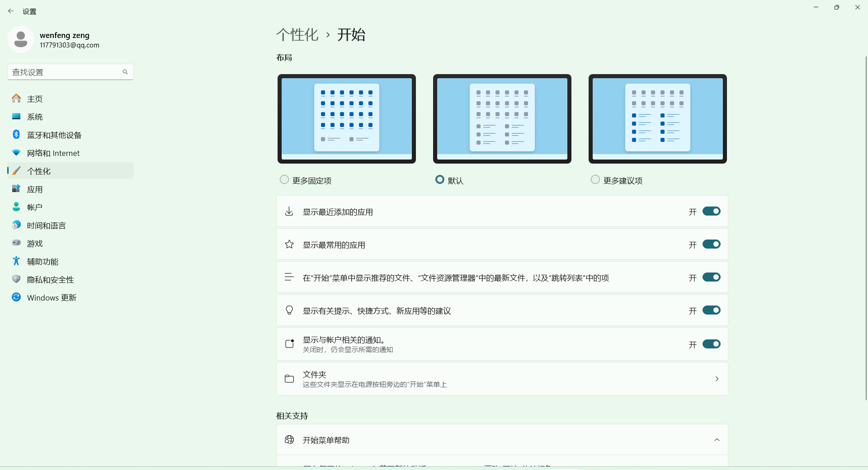Click the back arrow icon
868x470 pixels.
(11, 11)
